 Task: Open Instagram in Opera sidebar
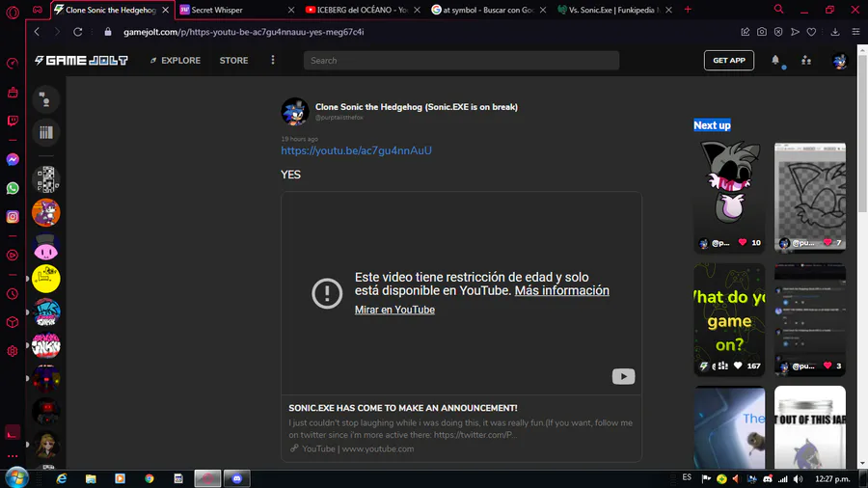pyautogui.click(x=13, y=216)
